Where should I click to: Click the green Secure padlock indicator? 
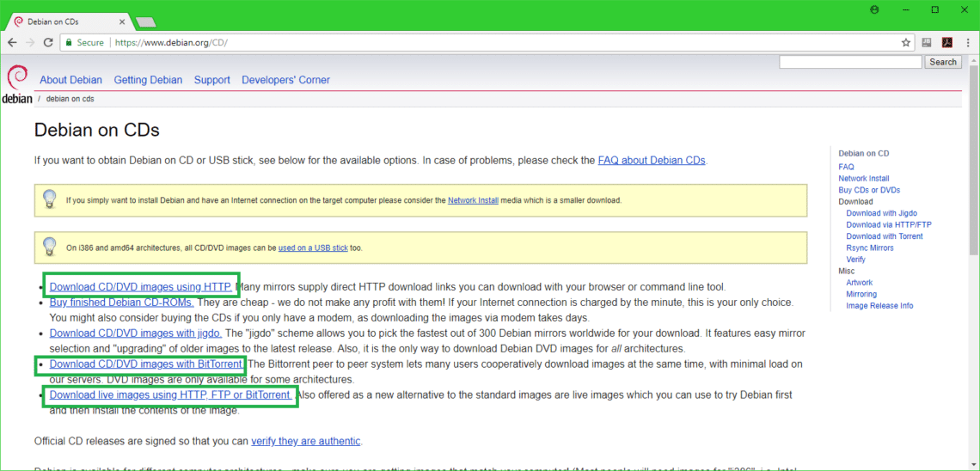[x=83, y=42]
